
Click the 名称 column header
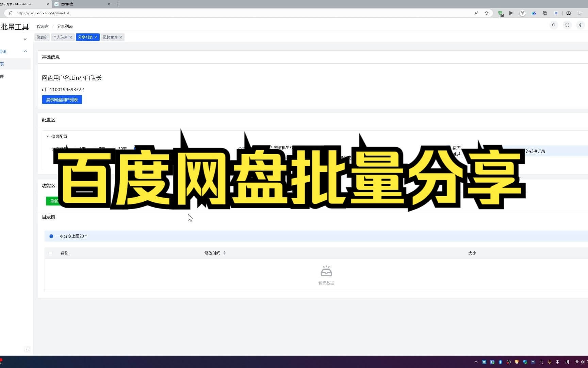click(64, 253)
